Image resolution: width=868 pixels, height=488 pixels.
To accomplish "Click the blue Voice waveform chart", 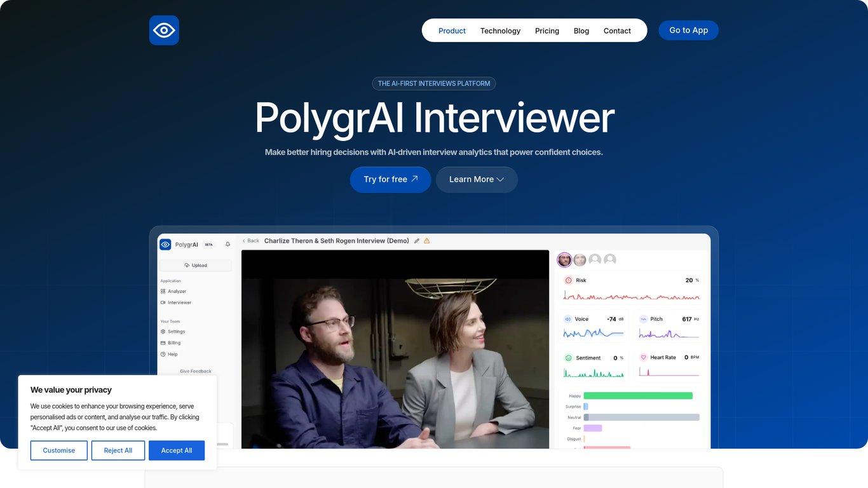I will point(593,333).
